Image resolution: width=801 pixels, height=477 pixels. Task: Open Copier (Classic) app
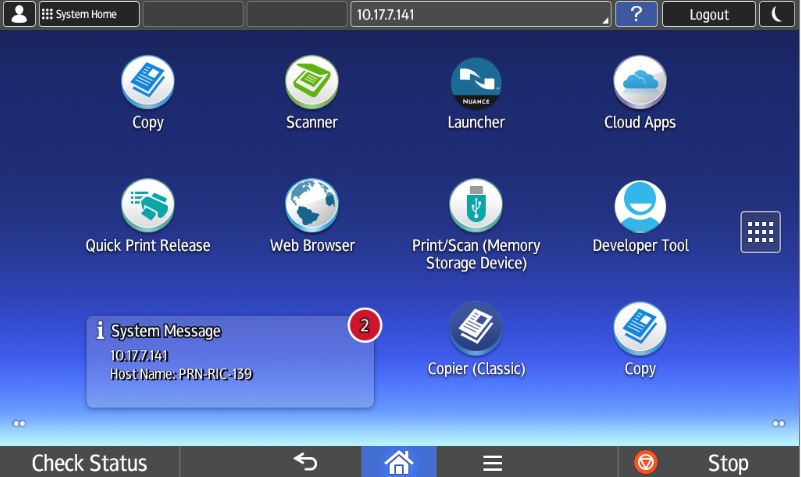pos(475,330)
